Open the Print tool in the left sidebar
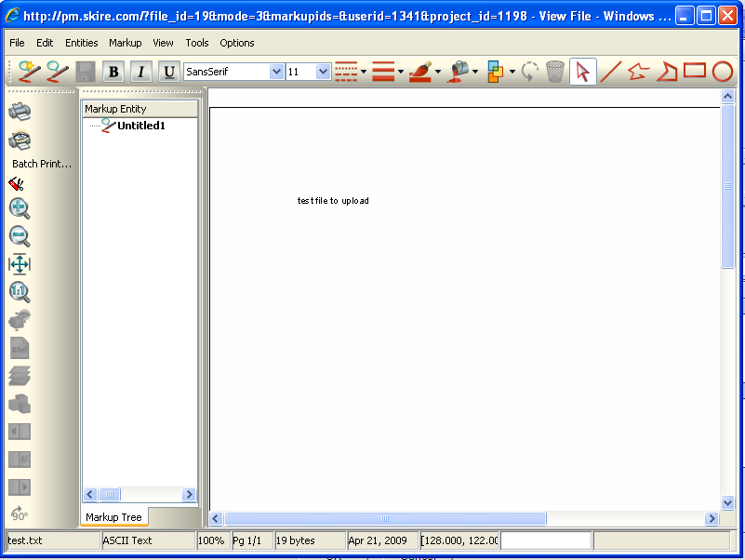 point(20,110)
